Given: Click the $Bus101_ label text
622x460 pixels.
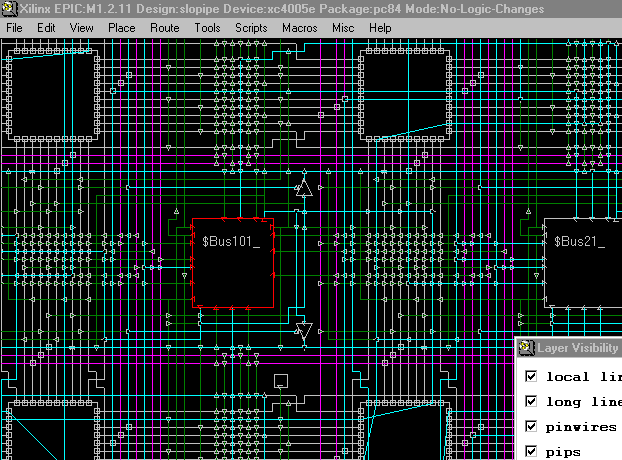Looking at the screenshot, I should [x=231, y=242].
